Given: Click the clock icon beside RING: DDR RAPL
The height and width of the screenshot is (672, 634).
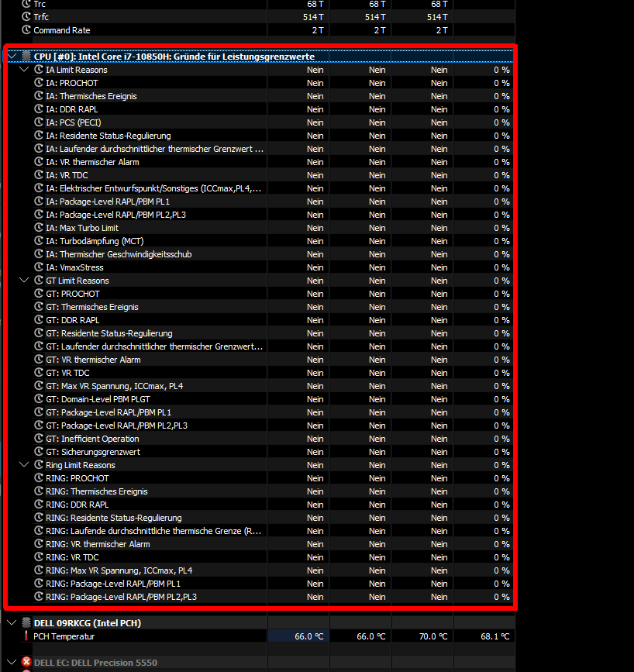Looking at the screenshot, I should pyautogui.click(x=39, y=505).
